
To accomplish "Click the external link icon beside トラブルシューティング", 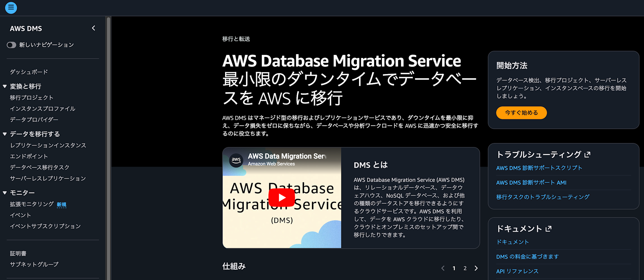I will pyautogui.click(x=587, y=154).
